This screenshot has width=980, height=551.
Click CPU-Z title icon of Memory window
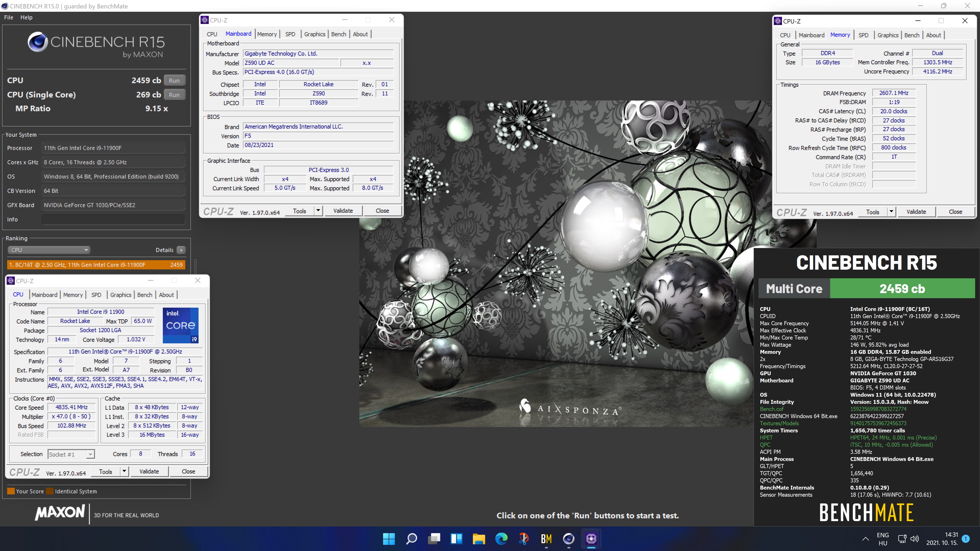[778, 21]
